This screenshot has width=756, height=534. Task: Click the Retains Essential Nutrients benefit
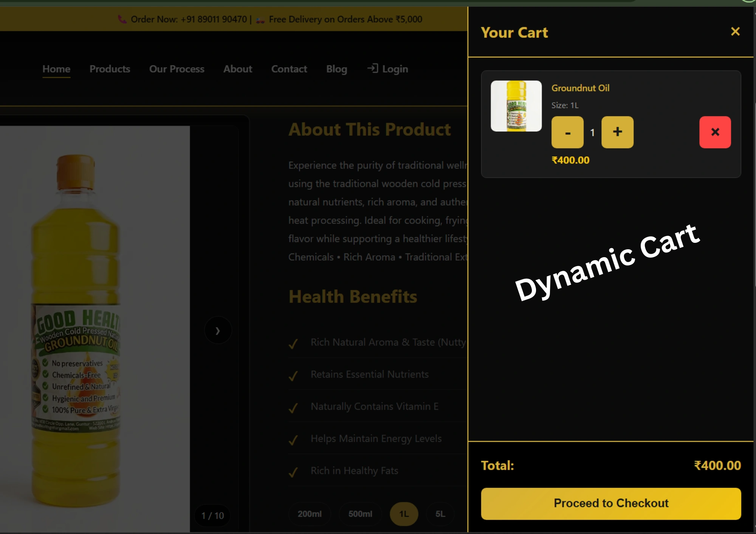tap(369, 374)
